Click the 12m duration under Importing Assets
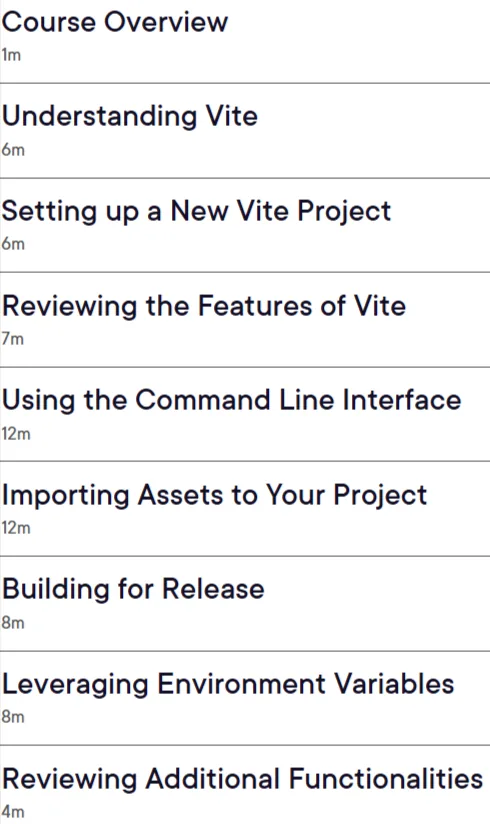Viewport: 490px width, 824px height. pos(16,528)
